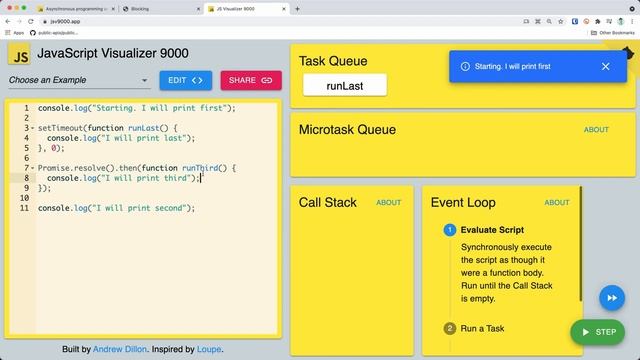Click line 1 console.log code text
640x360 pixels.
[137, 108]
